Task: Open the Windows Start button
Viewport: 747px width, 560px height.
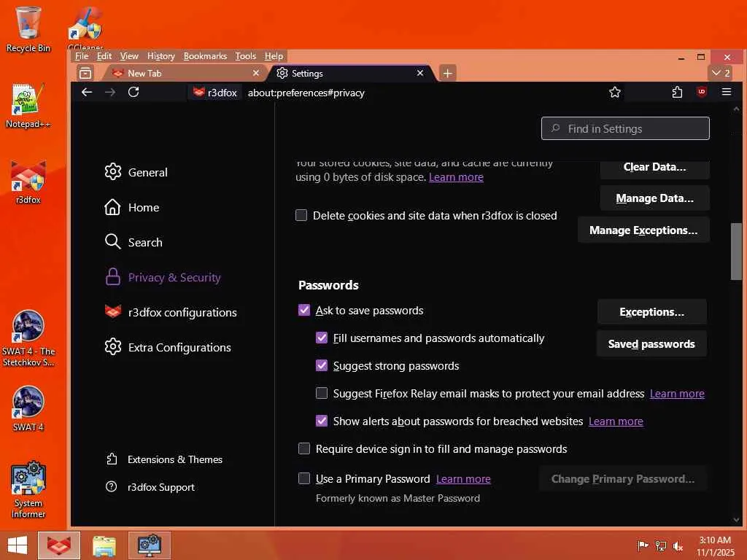Action: click(x=18, y=545)
